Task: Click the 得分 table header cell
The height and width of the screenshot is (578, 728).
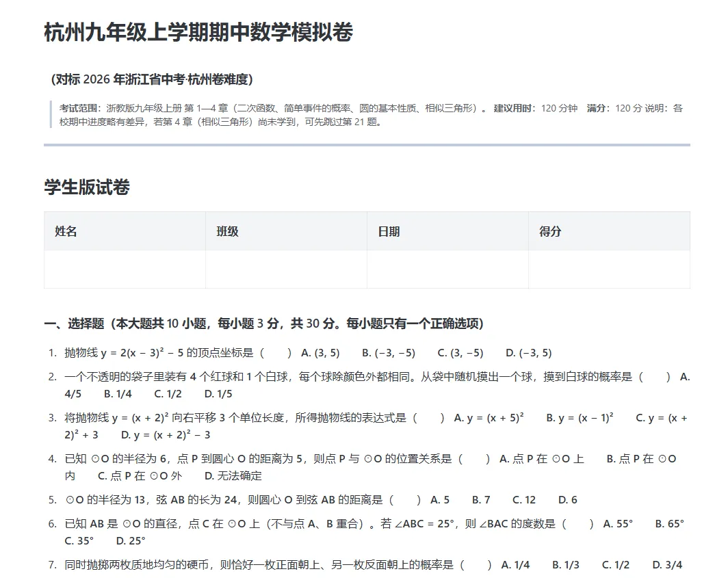Action: [x=609, y=231]
